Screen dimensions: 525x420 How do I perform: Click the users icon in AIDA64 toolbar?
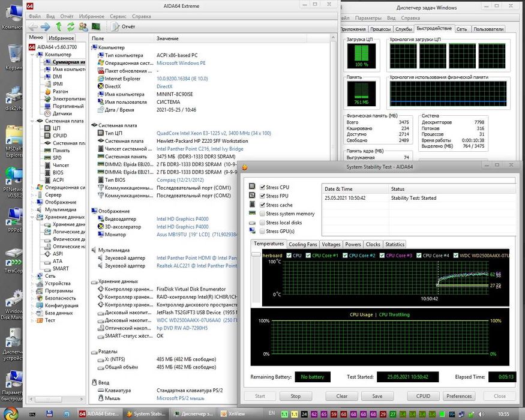(82, 27)
